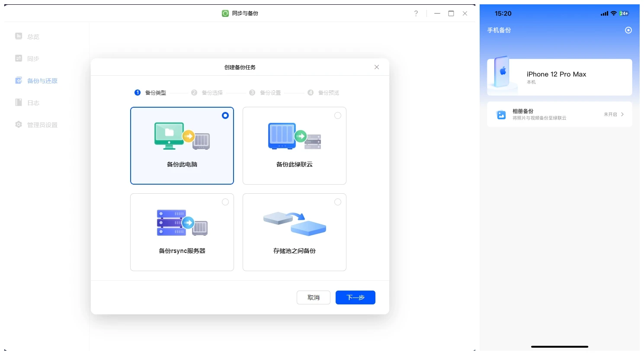Go to the 备份选择 step 2 label
Image resolution: width=644 pixels, height=355 pixels.
click(x=212, y=93)
